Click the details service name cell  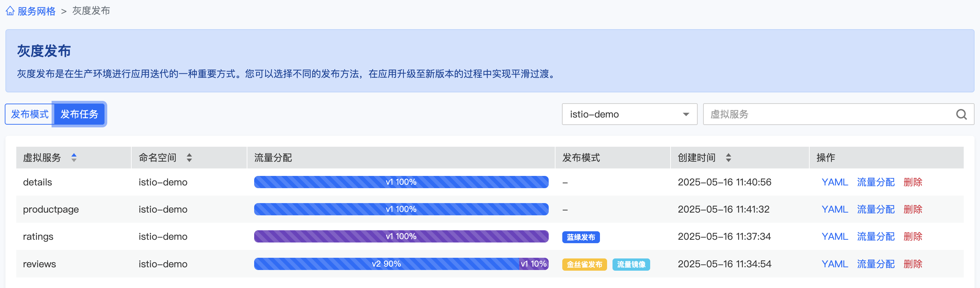37,182
